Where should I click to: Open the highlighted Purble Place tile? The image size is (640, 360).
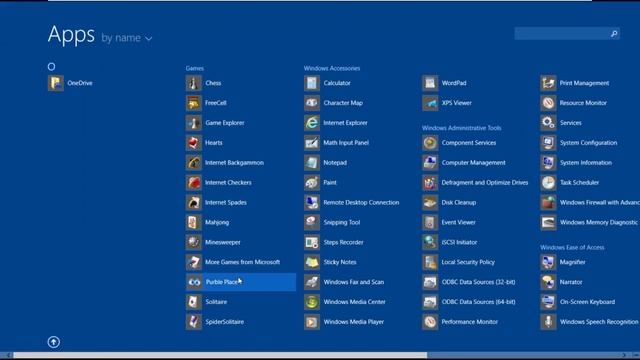click(x=241, y=282)
